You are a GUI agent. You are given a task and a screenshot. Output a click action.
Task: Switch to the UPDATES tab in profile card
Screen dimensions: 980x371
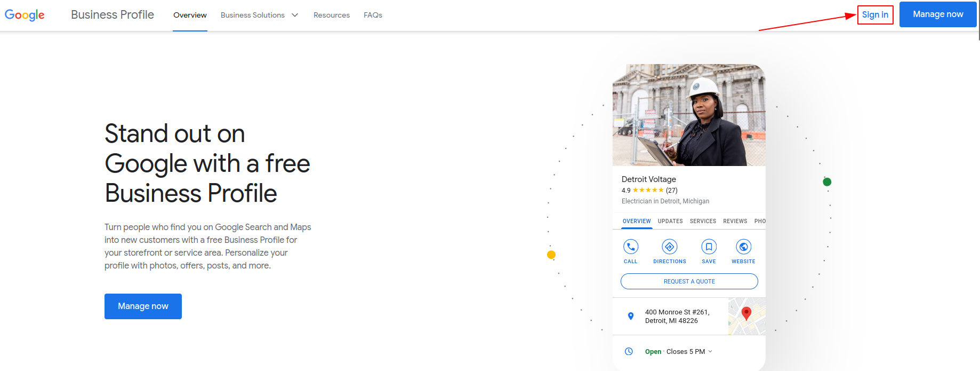(x=670, y=221)
